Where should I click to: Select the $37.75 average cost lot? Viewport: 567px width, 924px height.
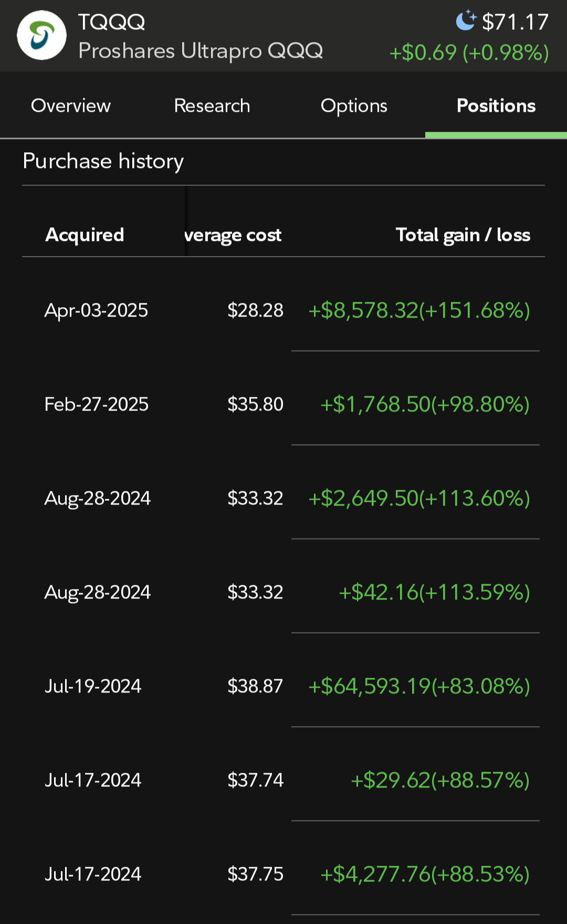point(283,874)
